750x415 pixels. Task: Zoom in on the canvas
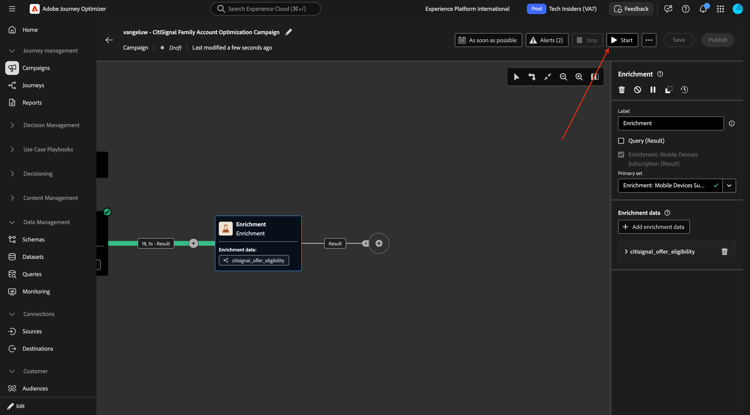click(x=579, y=76)
